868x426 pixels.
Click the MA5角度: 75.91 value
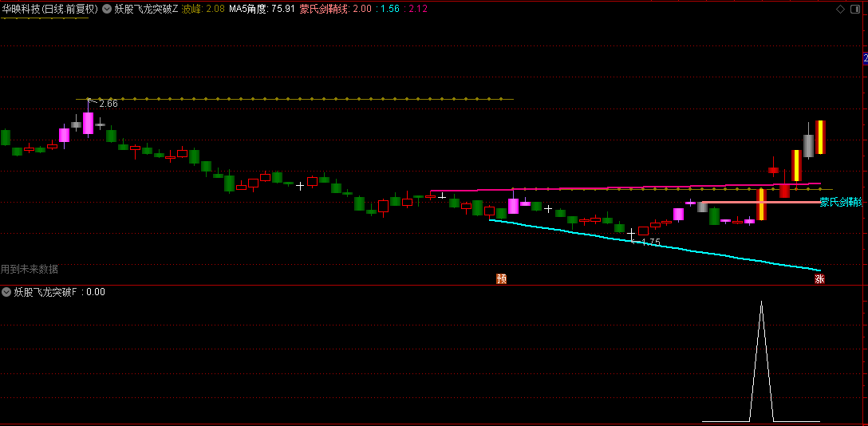click(262, 10)
